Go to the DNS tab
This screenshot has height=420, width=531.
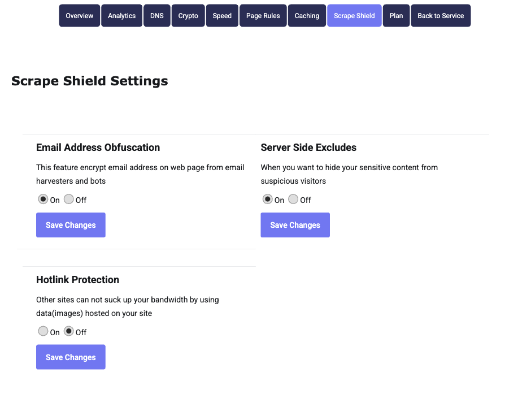pos(157,16)
